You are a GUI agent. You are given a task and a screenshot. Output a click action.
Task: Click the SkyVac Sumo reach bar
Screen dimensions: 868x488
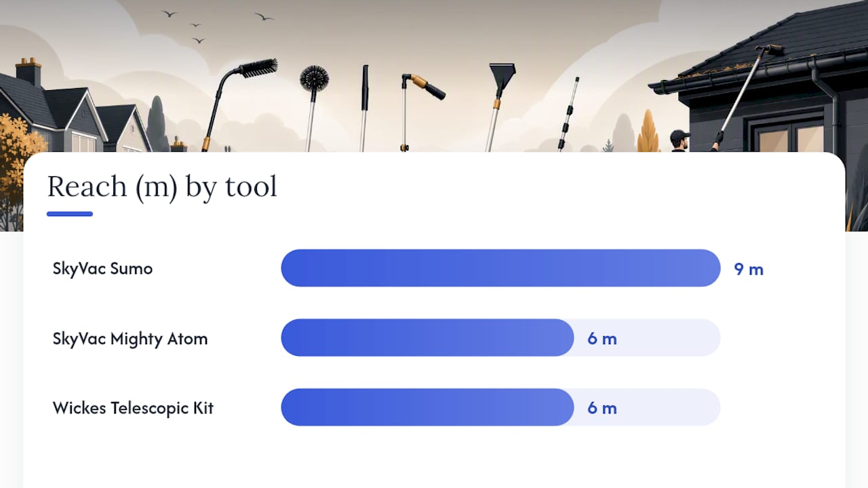coord(500,268)
